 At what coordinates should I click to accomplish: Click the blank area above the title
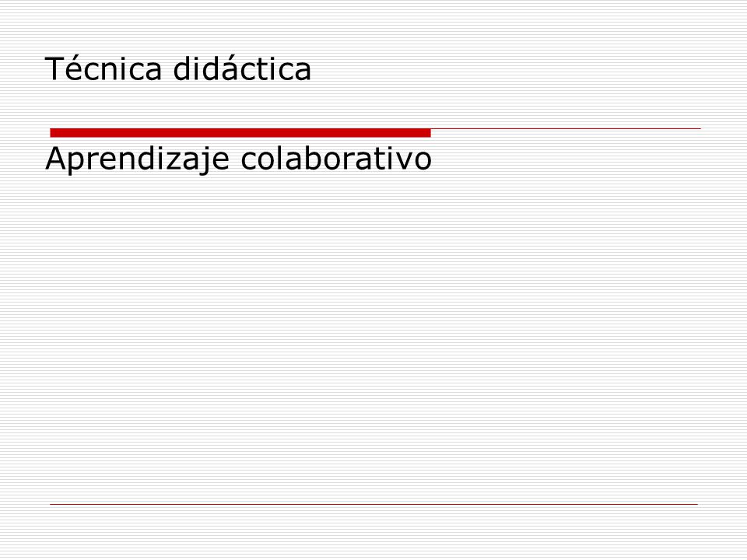pos(373,24)
